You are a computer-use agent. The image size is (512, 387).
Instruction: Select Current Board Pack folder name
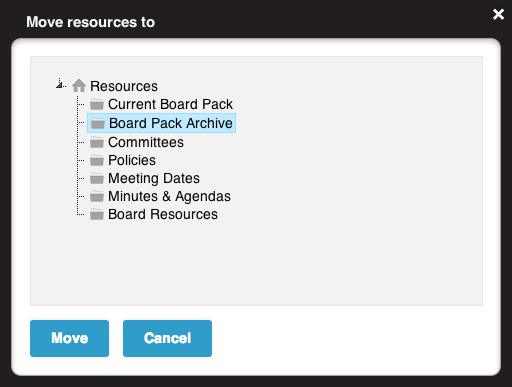pos(170,104)
